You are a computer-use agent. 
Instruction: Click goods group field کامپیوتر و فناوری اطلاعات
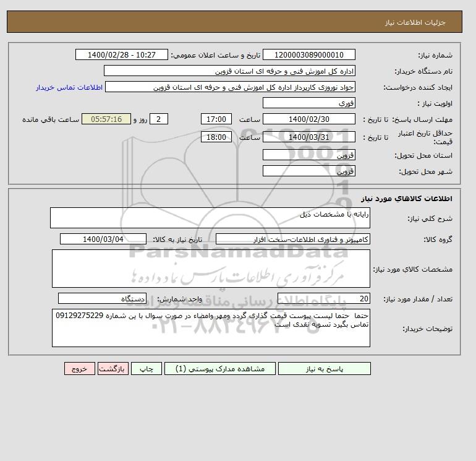292,239
